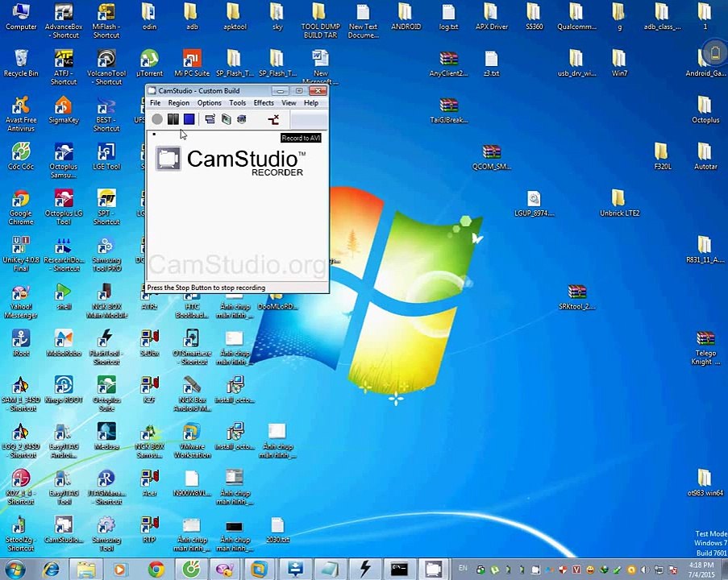Image resolution: width=728 pixels, height=580 pixels.
Task: Open Internet Explorer from the taskbar
Action: click(52, 570)
